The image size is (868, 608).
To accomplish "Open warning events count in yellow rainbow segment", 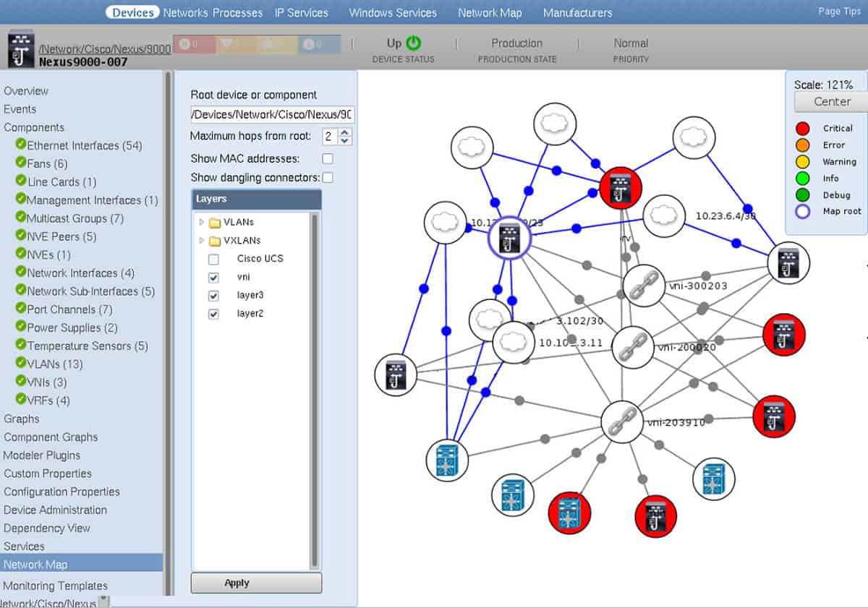I will point(278,45).
